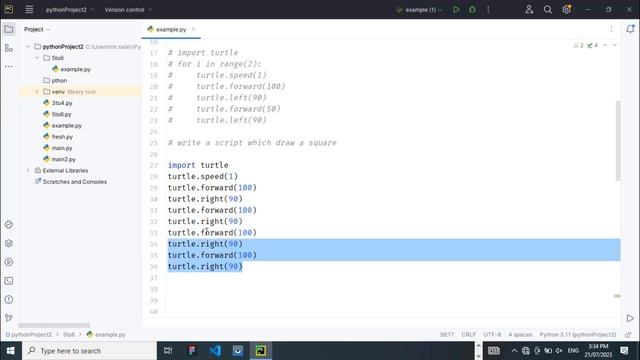Toggle the Project tool window folder icon
The image size is (640, 360).
tap(9, 29)
